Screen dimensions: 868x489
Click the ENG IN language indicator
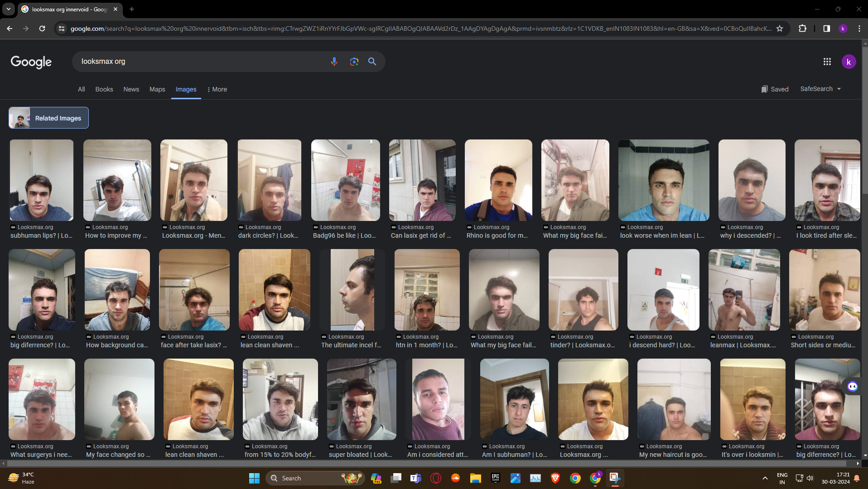point(782,478)
